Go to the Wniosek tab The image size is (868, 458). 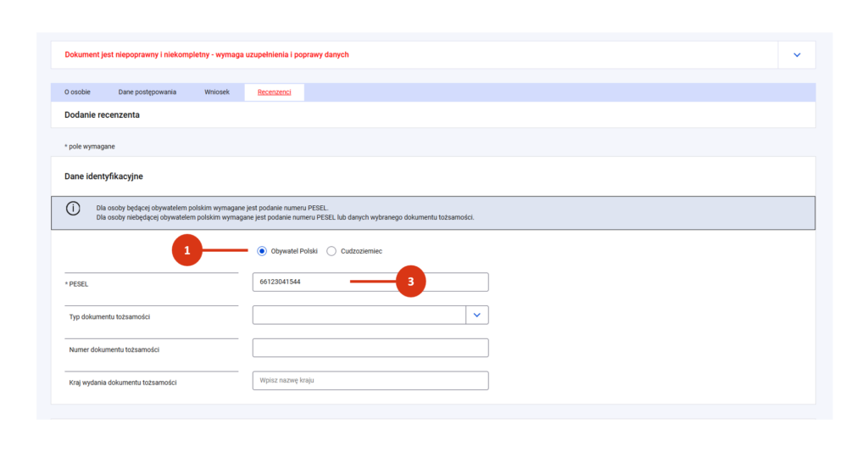tap(217, 92)
